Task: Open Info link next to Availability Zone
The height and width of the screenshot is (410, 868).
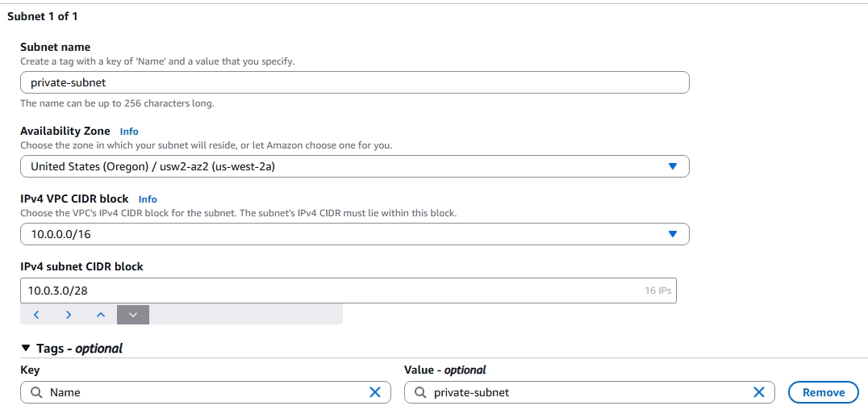Action: (x=129, y=131)
